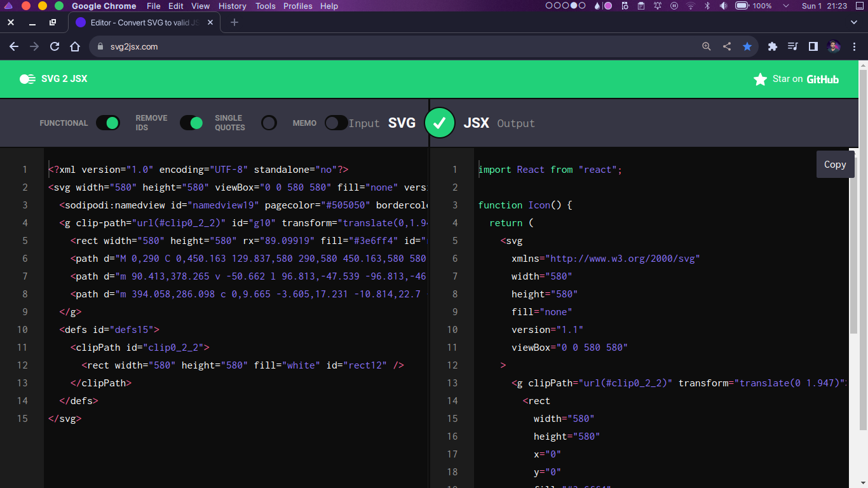Select the Editor - Convert SVG tab
This screenshot has height=488, width=868.
pyautogui.click(x=145, y=22)
